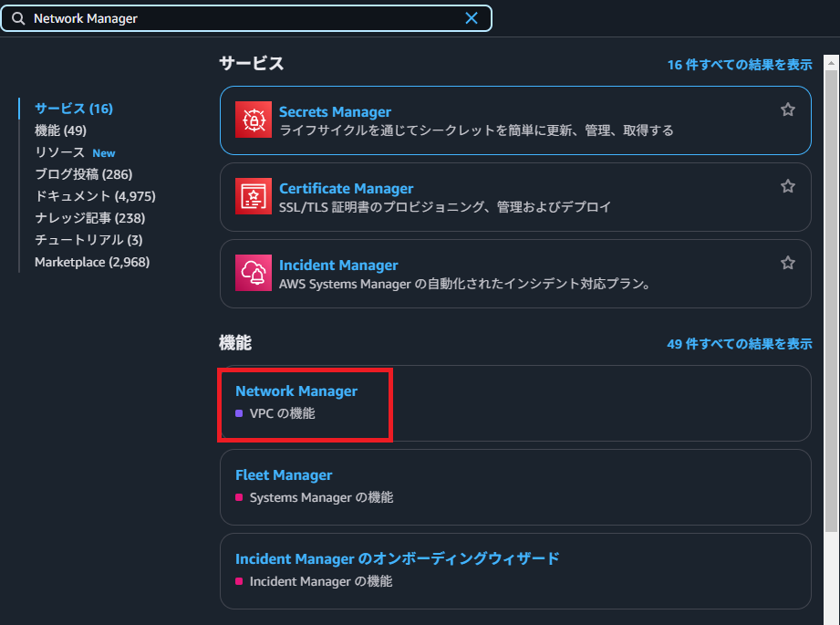
Task: Click the scrollbar up arrow
Action: coord(831,63)
